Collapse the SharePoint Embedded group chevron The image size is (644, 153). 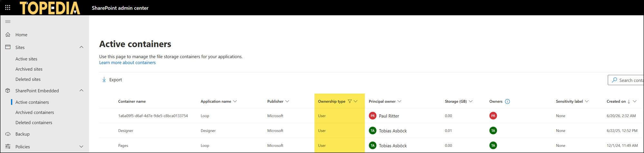(81, 91)
